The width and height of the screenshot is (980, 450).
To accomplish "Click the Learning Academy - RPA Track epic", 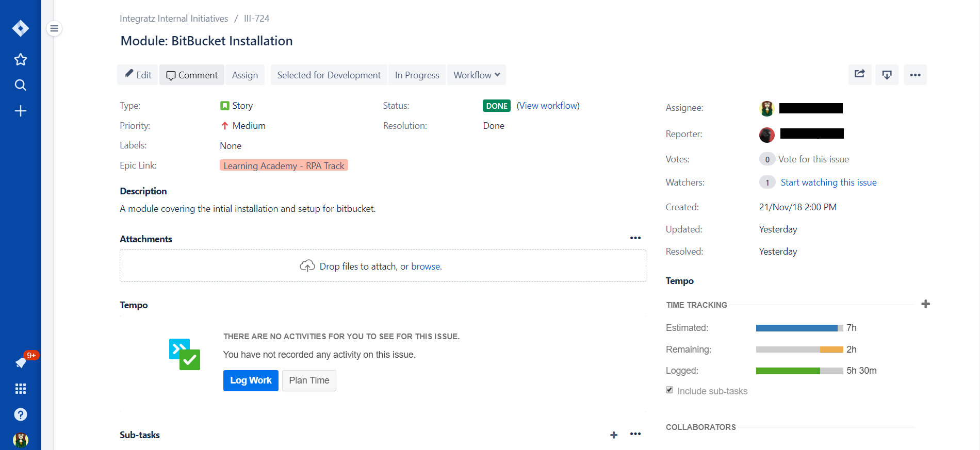I will point(284,165).
